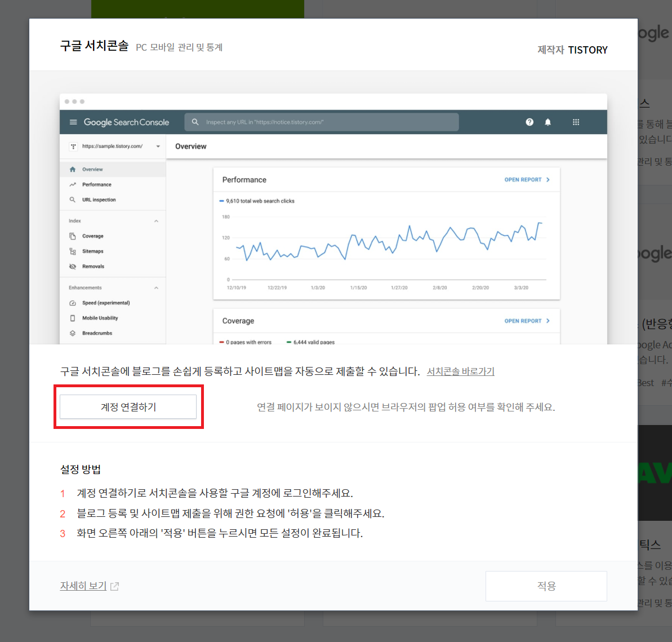
Task: Click the notification bell icon
Action: (548, 122)
